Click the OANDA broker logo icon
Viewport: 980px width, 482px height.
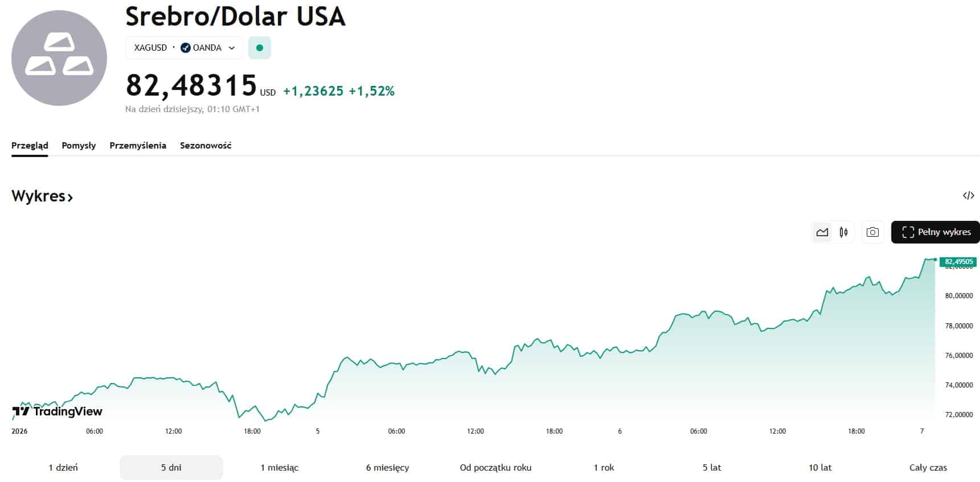[x=186, y=48]
